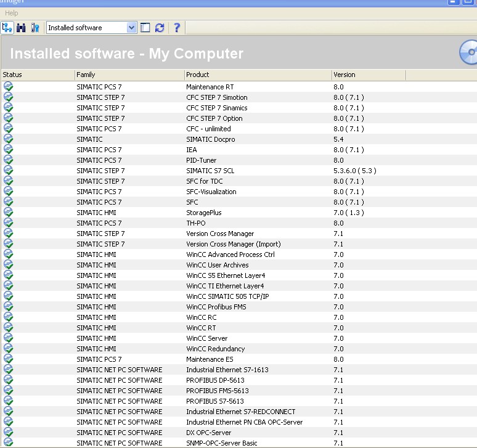Select the SFC-Visualization product entry
The width and height of the screenshot is (477, 448).
211,192
